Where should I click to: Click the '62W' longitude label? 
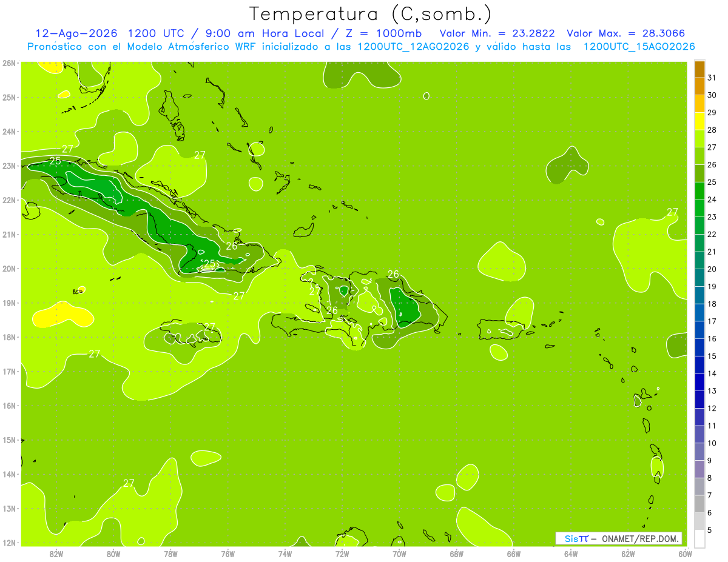pyautogui.click(x=629, y=554)
